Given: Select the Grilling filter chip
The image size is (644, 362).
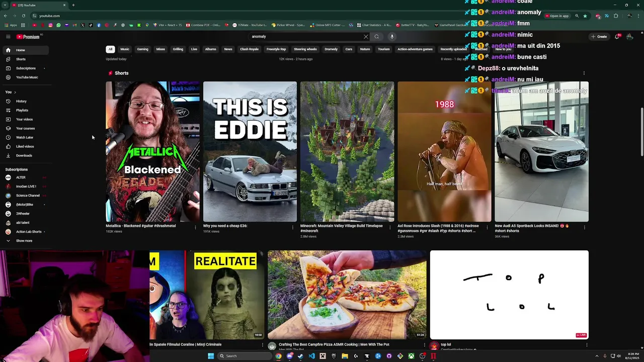Looking at the screenshot, I should tap(178, 49).
